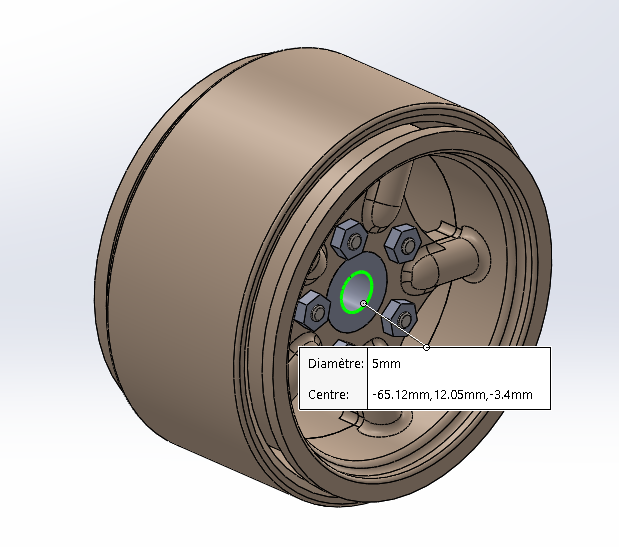This screenshot has height=547, width=619.
Task: Click the leader anchor point on the green circle
Action: (363, 303)
